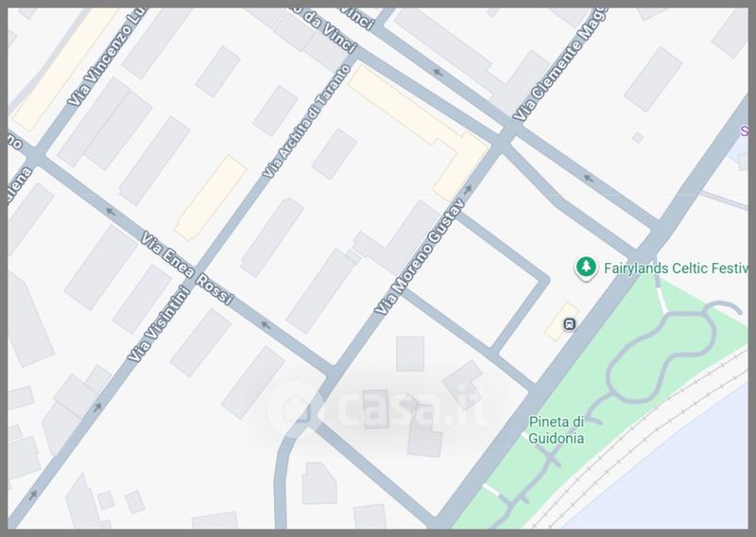Click the one-way arrow on Via Moreno Gustav
Viewport: 756px width, 537px height.
coord(467,189)
